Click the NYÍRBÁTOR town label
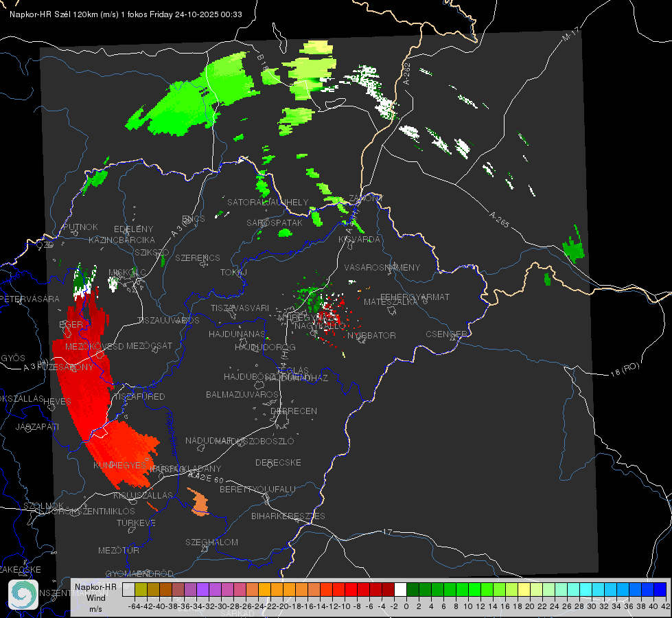 pyautogui.click(x=371, y=335)
